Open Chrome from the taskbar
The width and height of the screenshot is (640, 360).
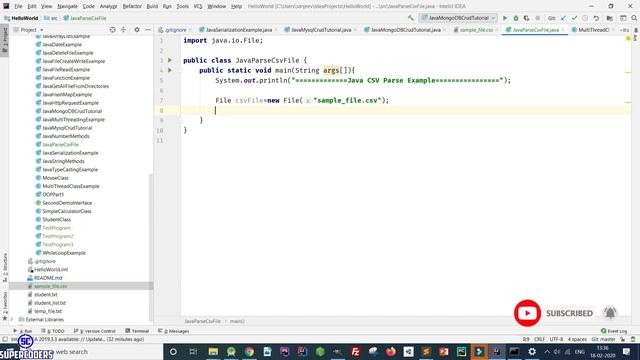(x=249, y=351)
